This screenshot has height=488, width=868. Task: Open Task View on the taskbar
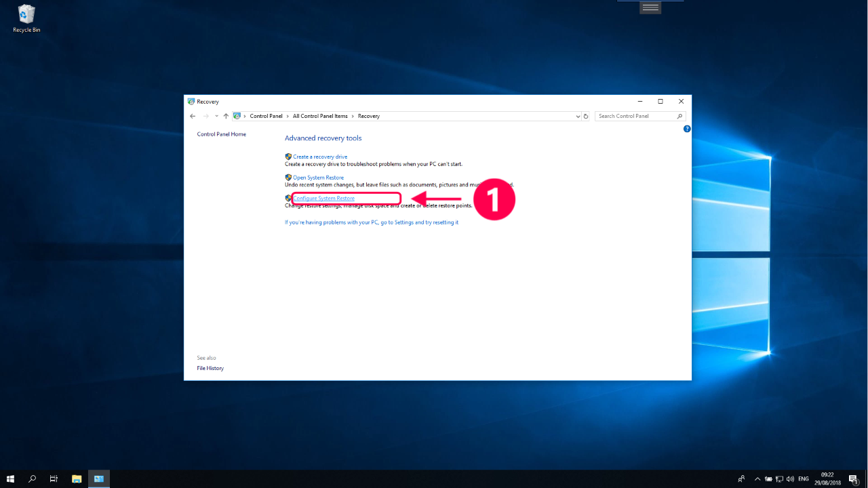pyautogui.click(x=54, y=479)
